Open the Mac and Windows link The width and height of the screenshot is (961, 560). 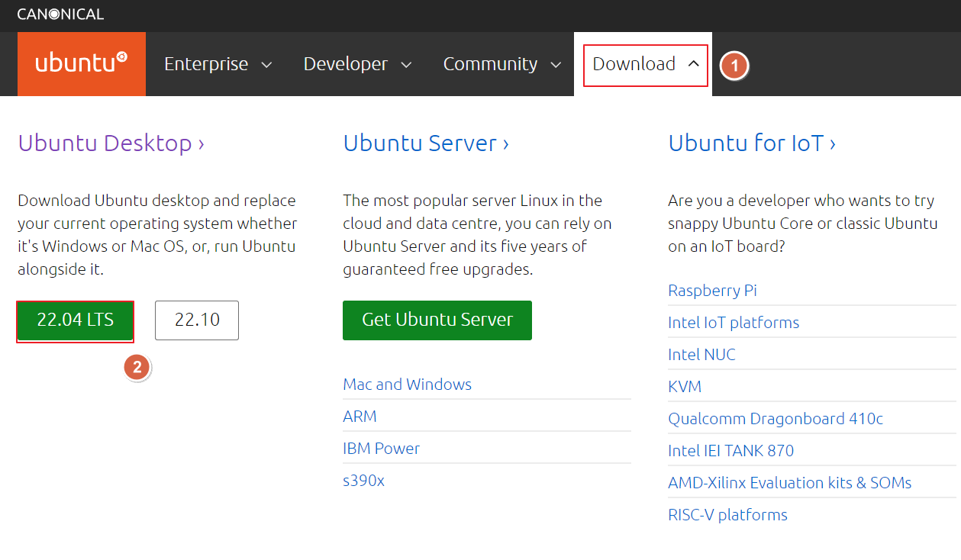[x=408, y=385]
